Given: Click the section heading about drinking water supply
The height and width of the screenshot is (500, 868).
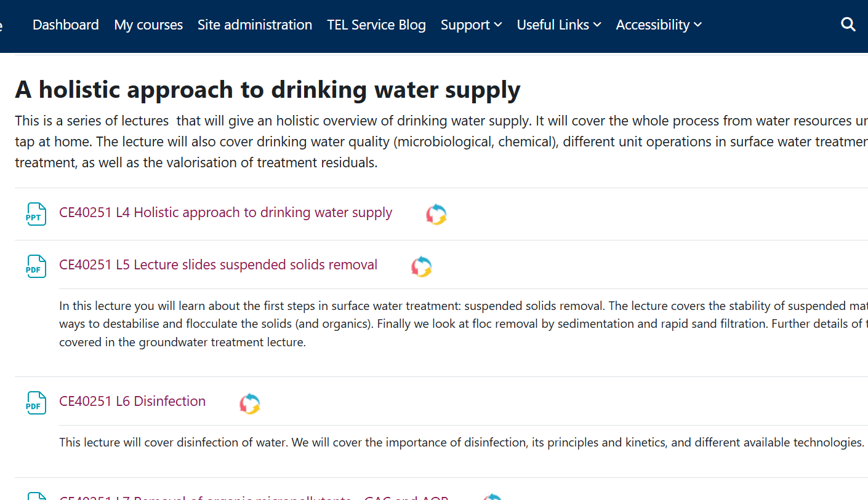Looking at the screenshot, I should pyautogui.click(x=268, y=90).
